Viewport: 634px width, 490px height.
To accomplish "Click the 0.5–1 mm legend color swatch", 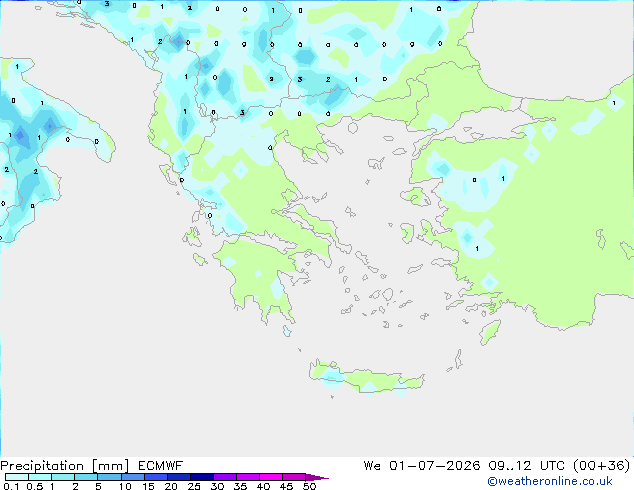I will pyautogui.click(x=40, y=477).
